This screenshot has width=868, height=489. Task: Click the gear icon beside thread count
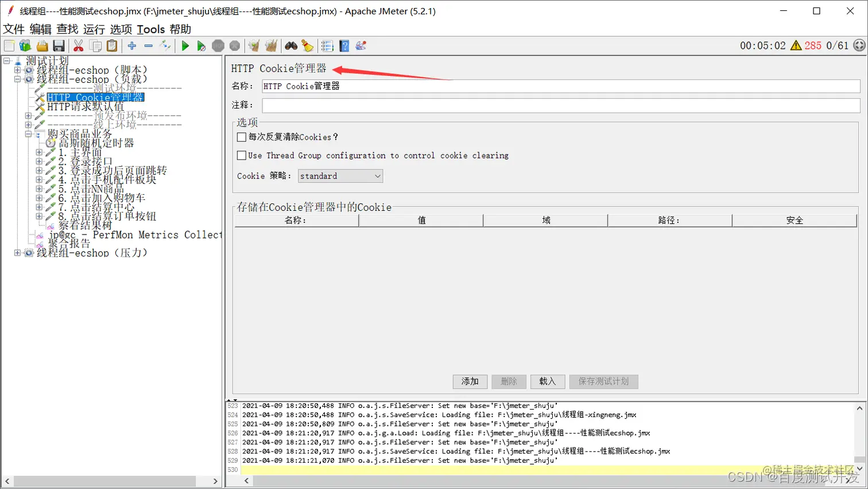[x=859, y=45]
